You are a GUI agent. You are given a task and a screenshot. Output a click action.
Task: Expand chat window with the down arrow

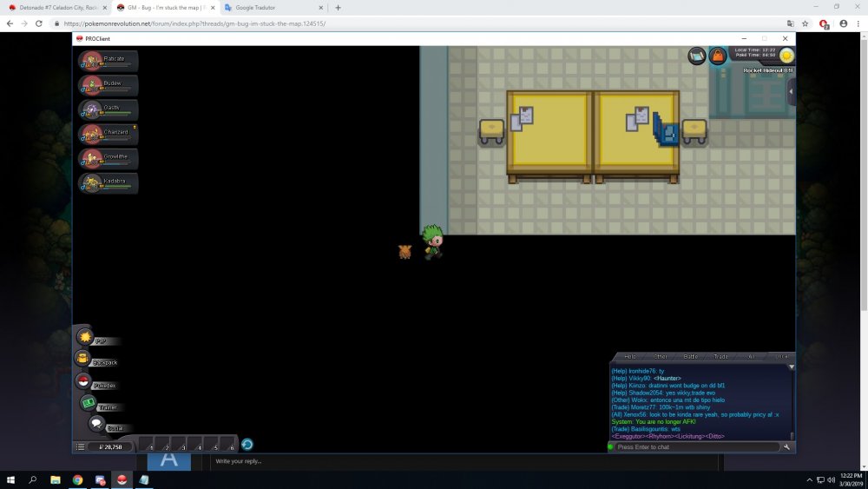pos(791,367)
